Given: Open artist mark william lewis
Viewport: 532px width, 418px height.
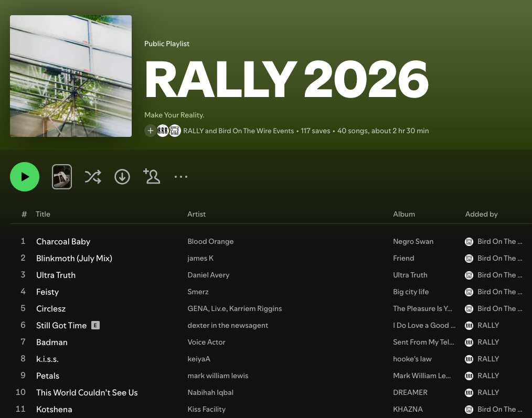Looking at the screenshot, I should pos(218,376).
